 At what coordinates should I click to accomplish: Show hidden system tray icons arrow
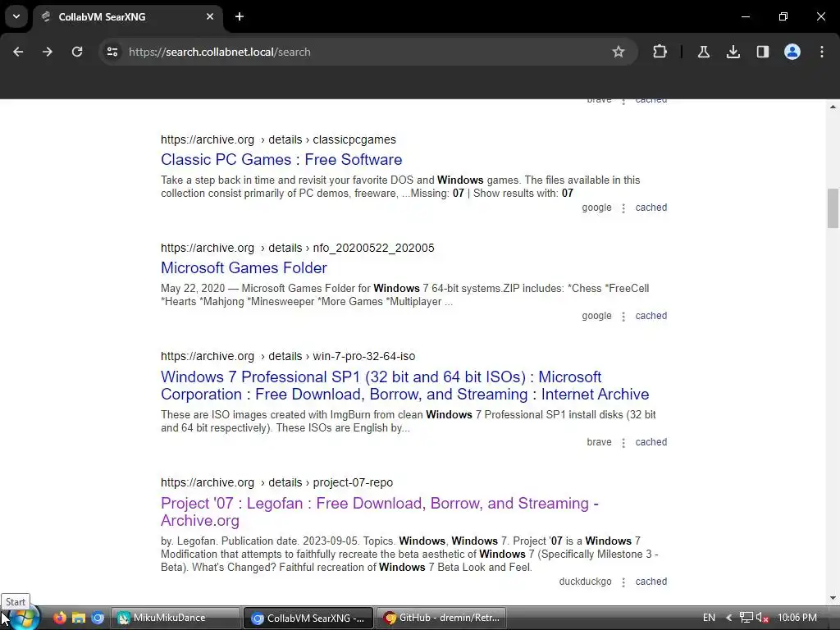(728, 618)
